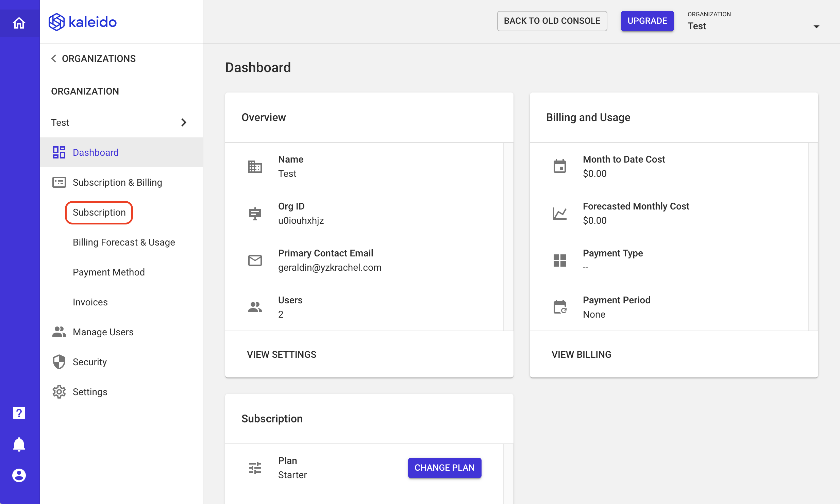Click the UPGRADE button
The image size is (840, 504).
click(648, 21)
